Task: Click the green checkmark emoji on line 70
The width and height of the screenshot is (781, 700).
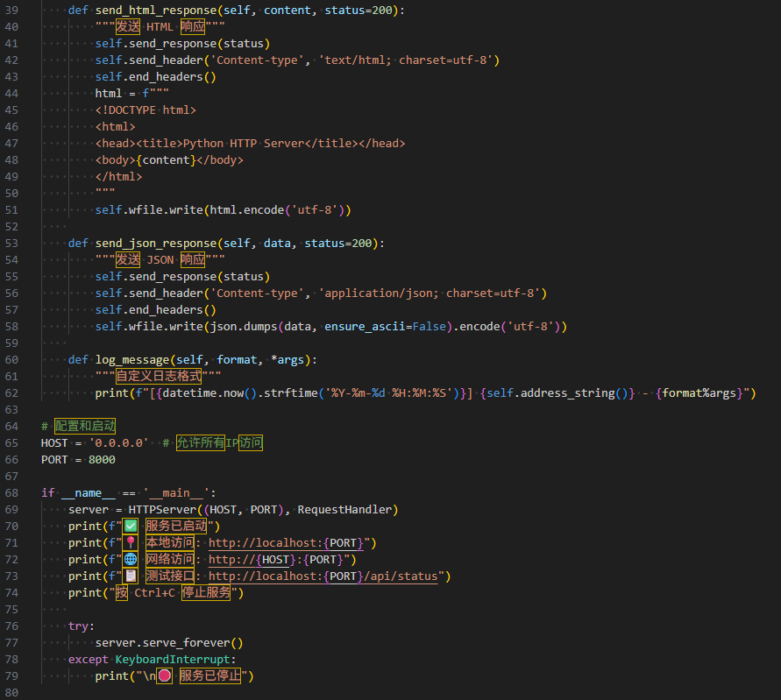Action: (x=131, y=526)
